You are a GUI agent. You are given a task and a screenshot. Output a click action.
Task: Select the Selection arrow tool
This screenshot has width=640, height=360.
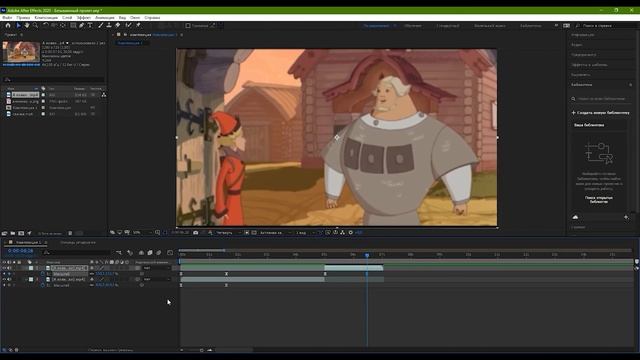pyautogui.click(x=18, y=25)
